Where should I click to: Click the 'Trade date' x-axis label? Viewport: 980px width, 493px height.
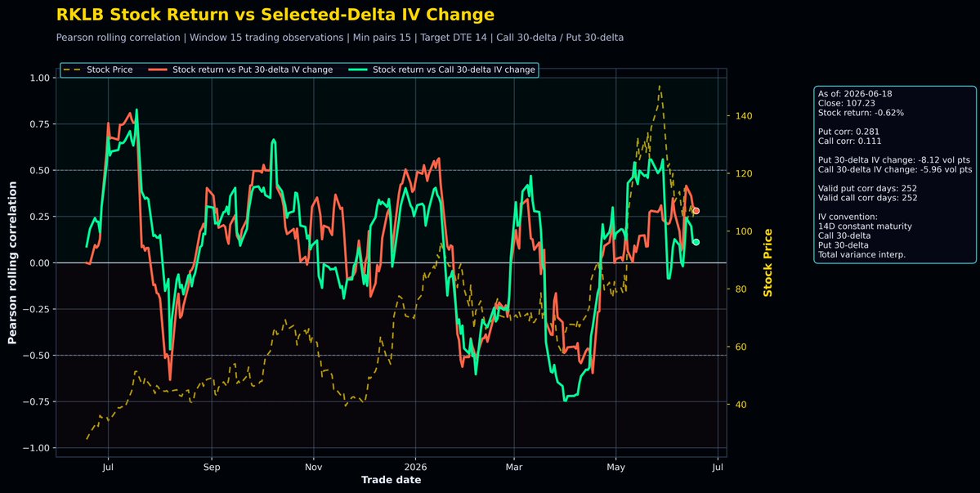pos(392,480)
